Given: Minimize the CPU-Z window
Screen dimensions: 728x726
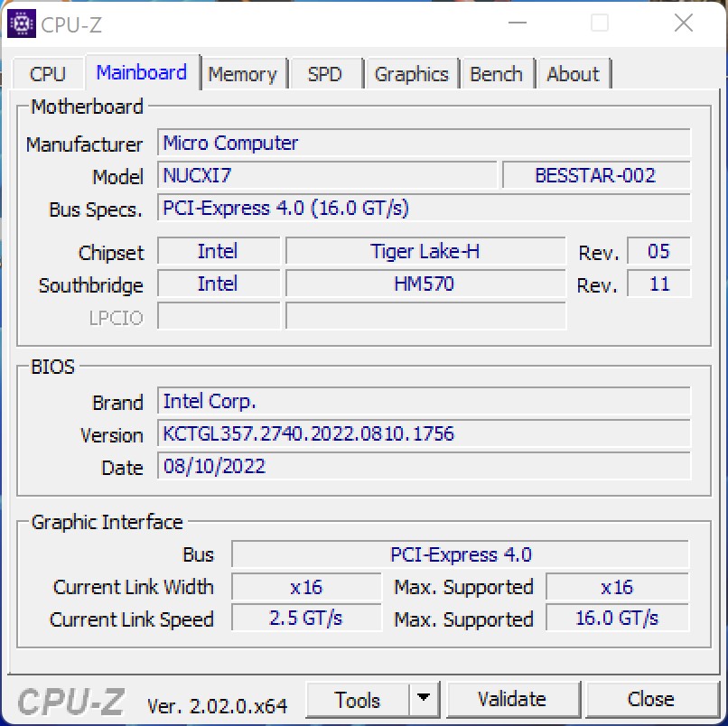Looking at the screenshot, I should point(518,23).
